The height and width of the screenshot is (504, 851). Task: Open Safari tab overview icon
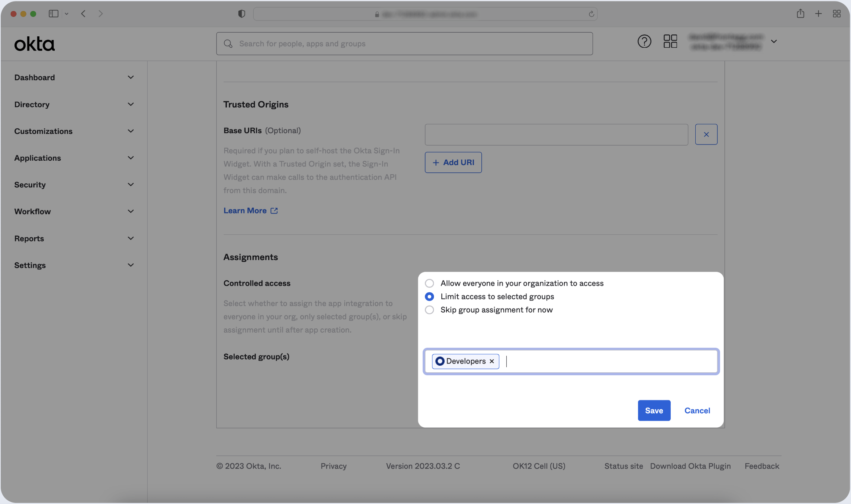point(837,14)
